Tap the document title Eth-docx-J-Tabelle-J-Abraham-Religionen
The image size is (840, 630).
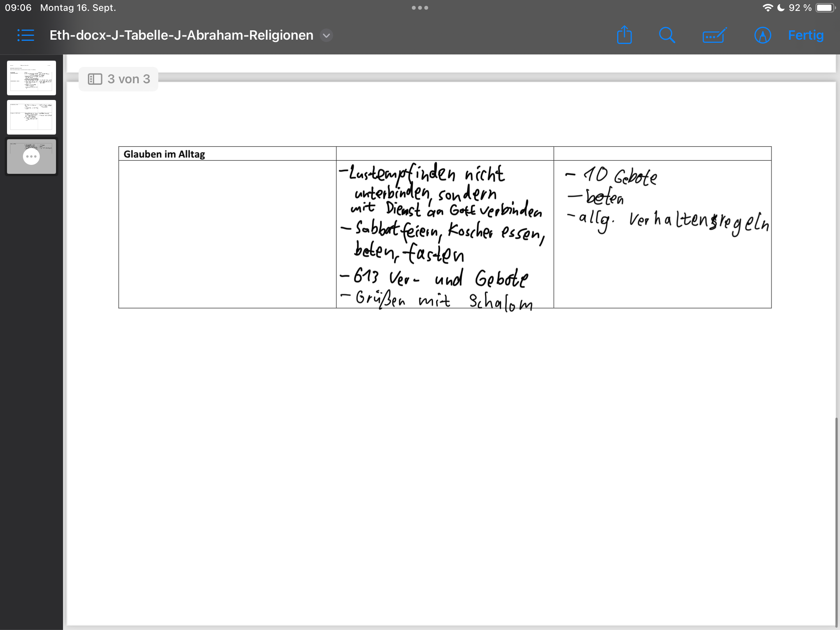click(181, 35)
